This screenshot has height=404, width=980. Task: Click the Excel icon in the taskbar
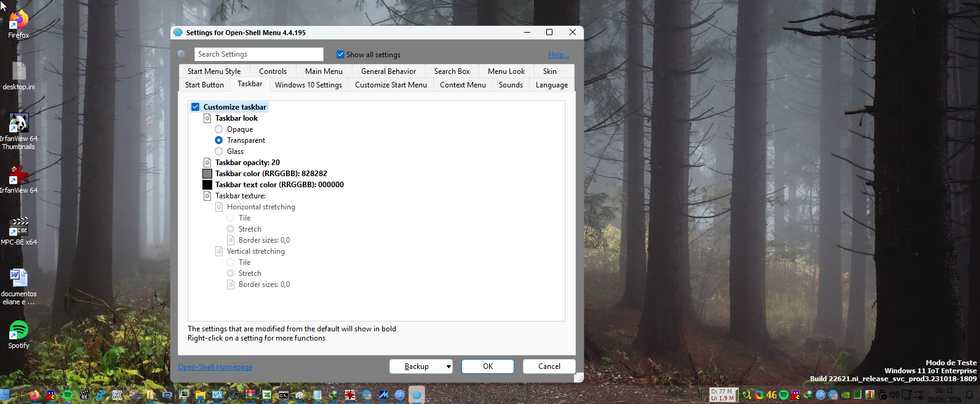point(266,395)
